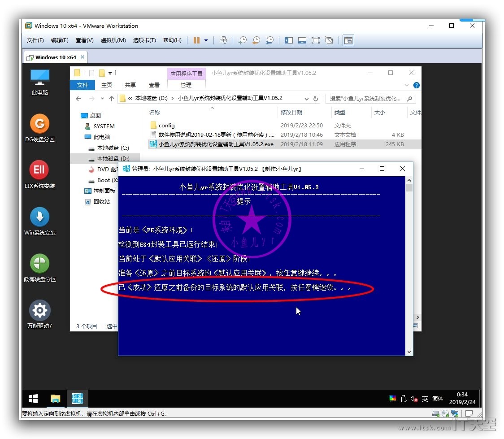Select 此电脑 in Explorer navigation tree
The height and width of the screenshot is (439, 504).
tap(97, 137)
